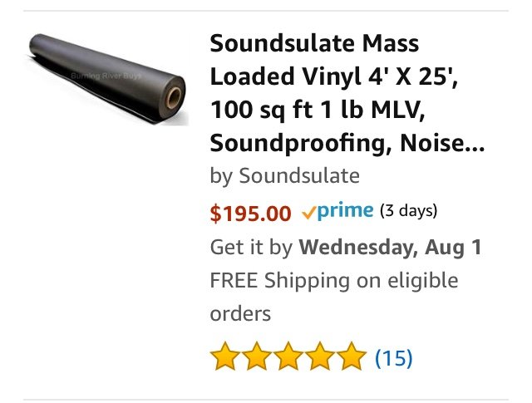This screenshot has width=532, height=403.
Task: Visit the 'by Soundsulate' brand link
Action: (x=284, y=176)
